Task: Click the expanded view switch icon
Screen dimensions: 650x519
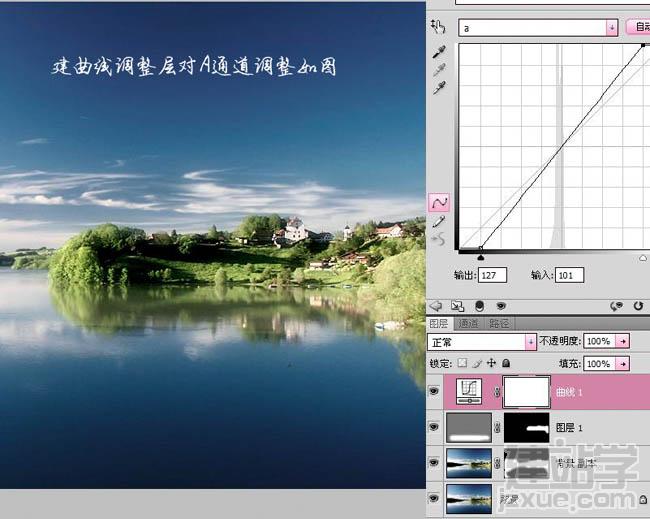Action: (x=457, y=306)
